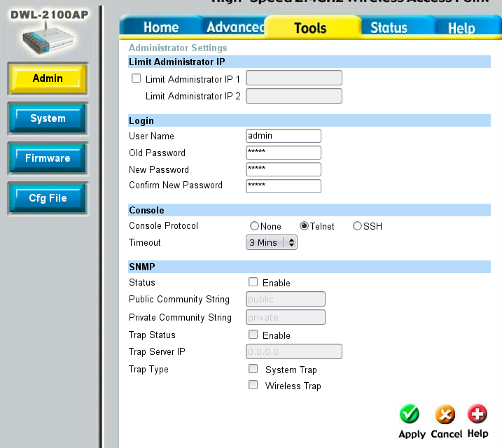Focus the New Password field
The height and width of the screenshot is (448, 502).
pyautogui.click(x=284, y=169)
